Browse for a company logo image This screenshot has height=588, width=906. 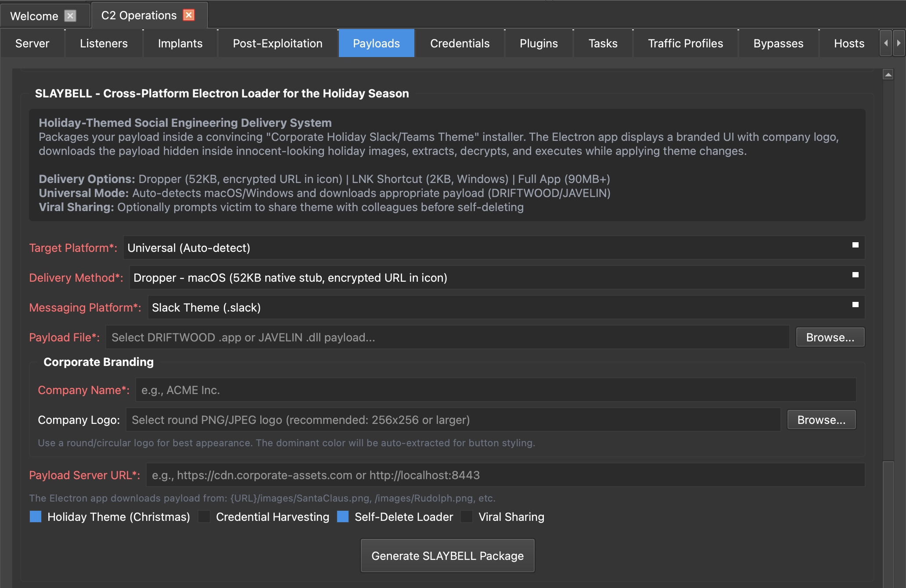coord(821,419)
